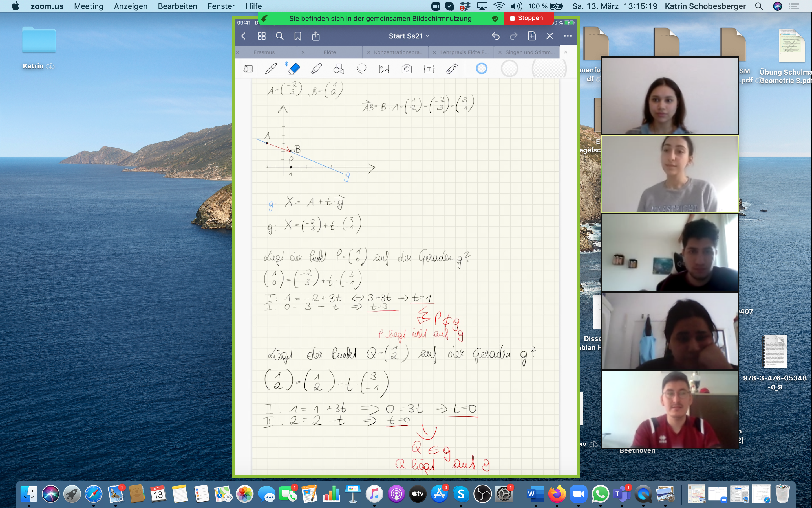Select the blue-ringed small eraser size
Image resolution: width=812 pixels, height=508 pixels.
pos(482,69)
